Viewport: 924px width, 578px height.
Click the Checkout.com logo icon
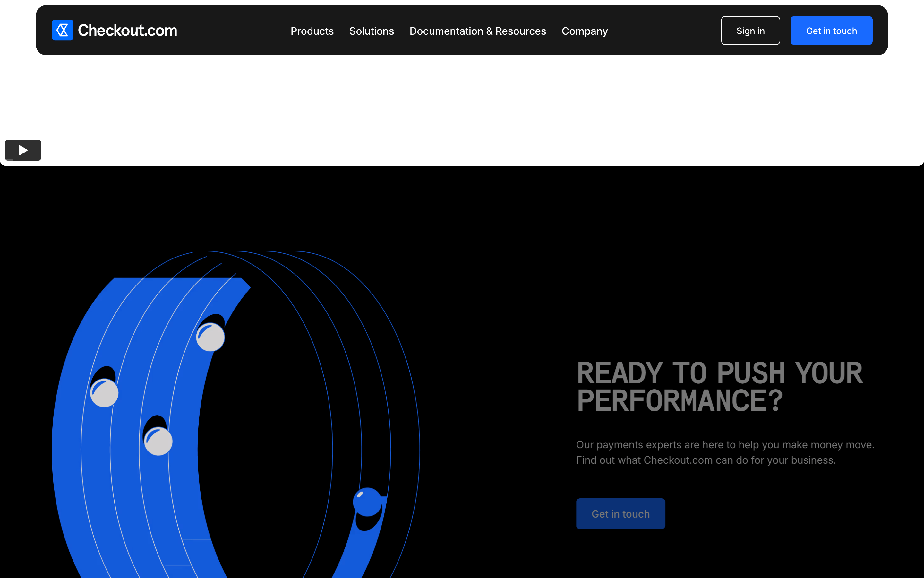62,30
